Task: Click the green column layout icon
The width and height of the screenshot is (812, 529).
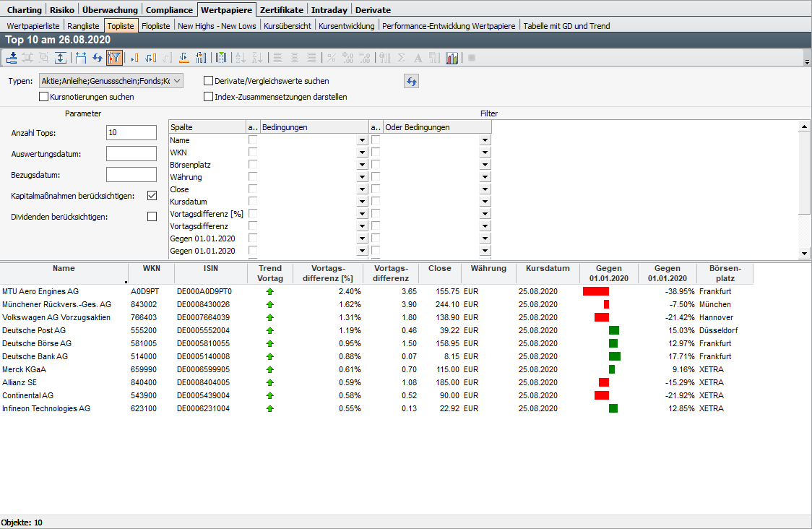Action: pos(221,58)
